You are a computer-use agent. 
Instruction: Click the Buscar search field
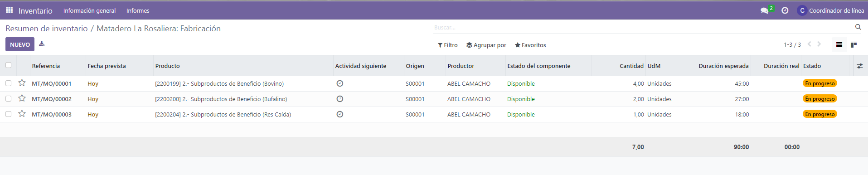[643, 28]
